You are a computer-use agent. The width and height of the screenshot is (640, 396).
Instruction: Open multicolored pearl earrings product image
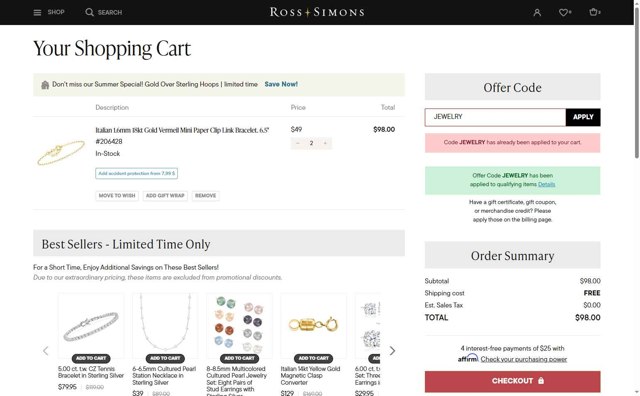(240, 325)
